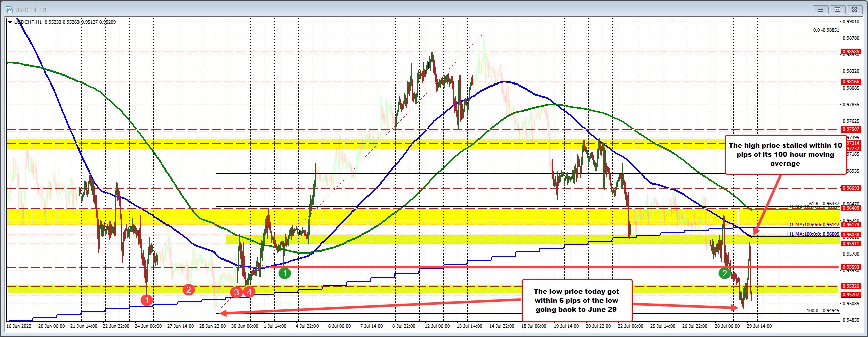Click the 0.97855 price scale value
Viewport: 868px width, 337px height.
click(851, 105)
